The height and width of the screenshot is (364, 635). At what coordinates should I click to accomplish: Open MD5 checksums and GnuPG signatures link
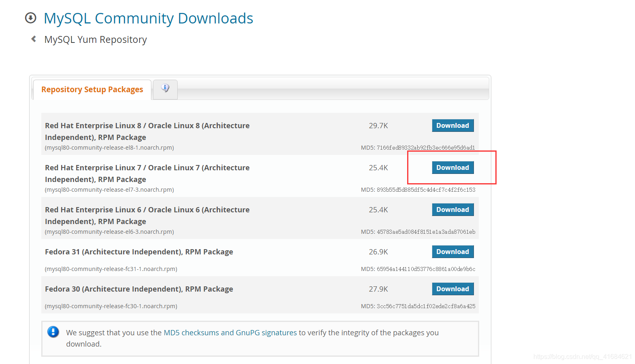point(230,332)
